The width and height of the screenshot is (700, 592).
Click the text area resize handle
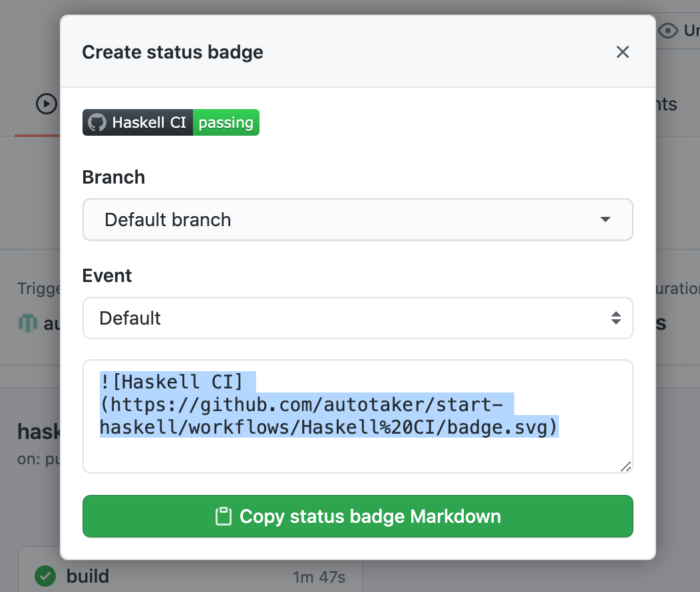click(x=625, y=467)
